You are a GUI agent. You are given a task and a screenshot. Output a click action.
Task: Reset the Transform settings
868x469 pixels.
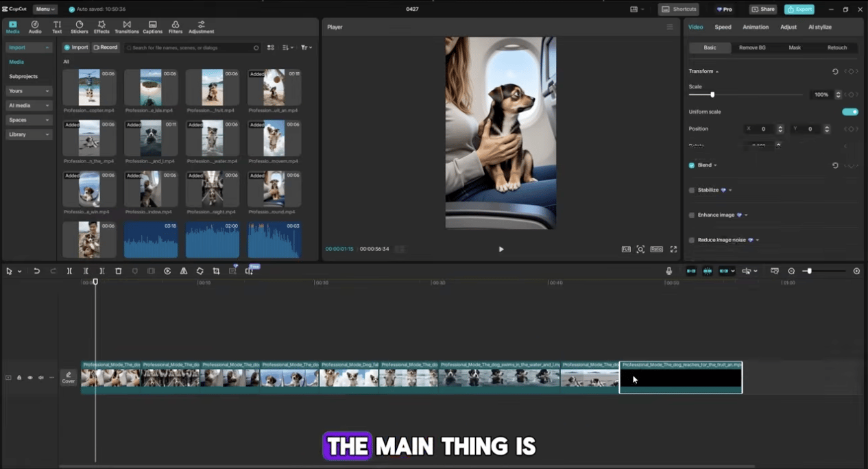(835, 71)
